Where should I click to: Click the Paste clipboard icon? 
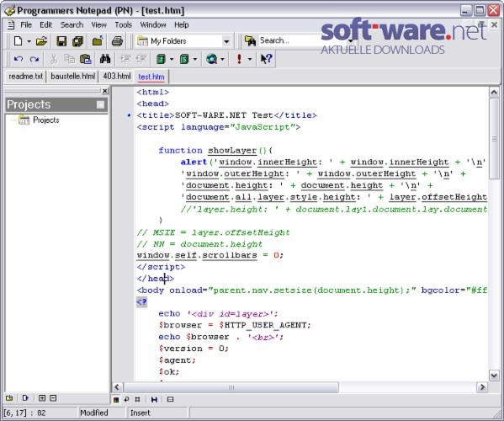86,59
